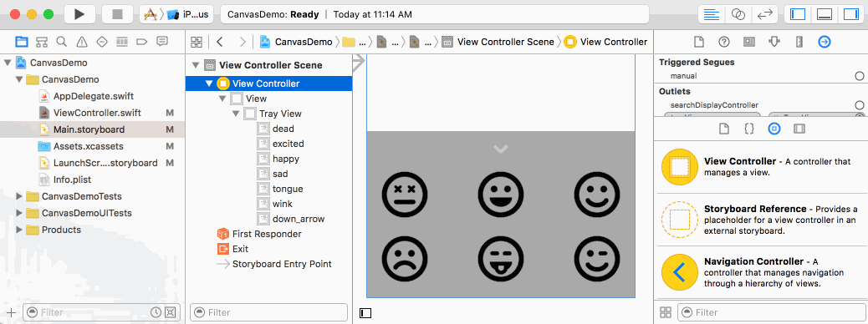This screenshot has height=324, width=868.
Task: Toggle the Utilities panel
Action: [x=850, y=14]
